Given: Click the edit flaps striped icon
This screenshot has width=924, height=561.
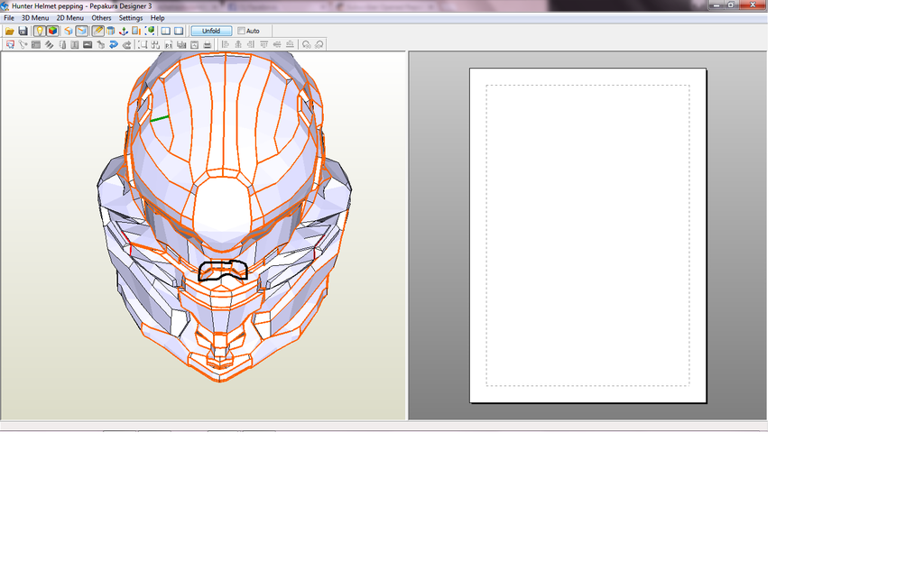Looking at the screenshot, I should click(x=49, y=45).
